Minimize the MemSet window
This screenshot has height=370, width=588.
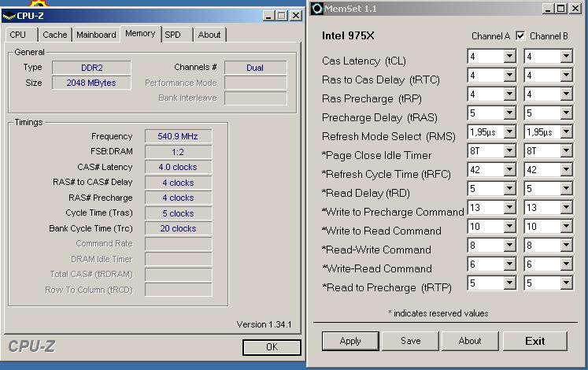[548, 8]
